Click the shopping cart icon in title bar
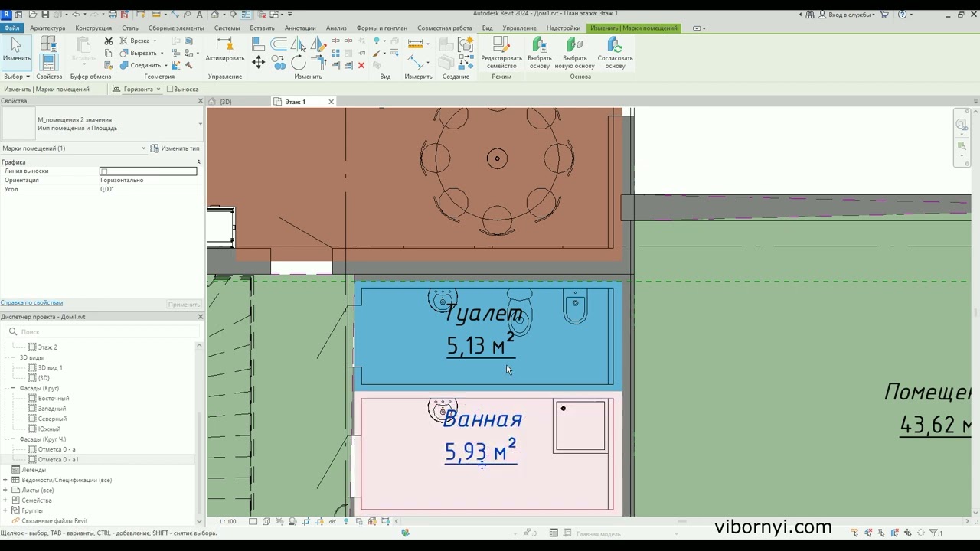980x551 pixels. click(x=885, y=15)
